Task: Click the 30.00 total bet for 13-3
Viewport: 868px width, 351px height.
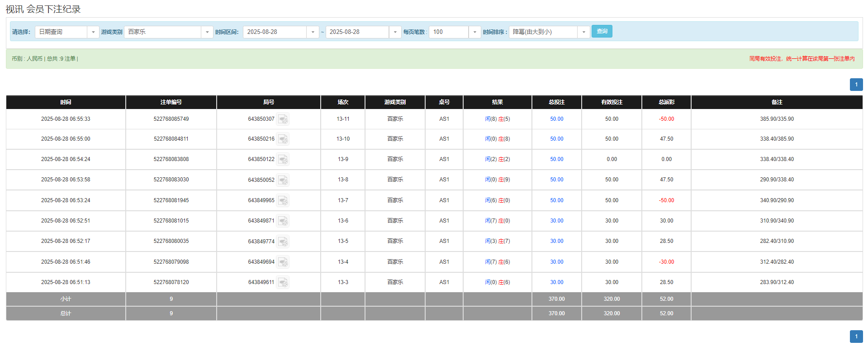Action: [557, 282]
